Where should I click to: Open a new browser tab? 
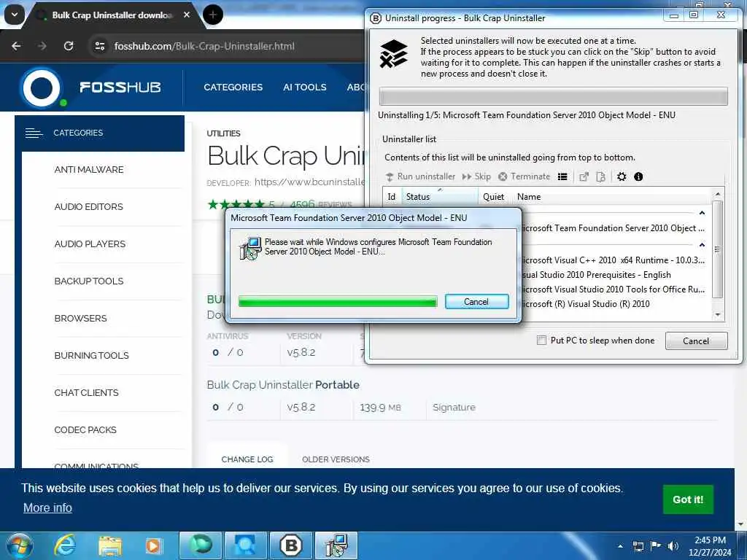tap(212, 15)
